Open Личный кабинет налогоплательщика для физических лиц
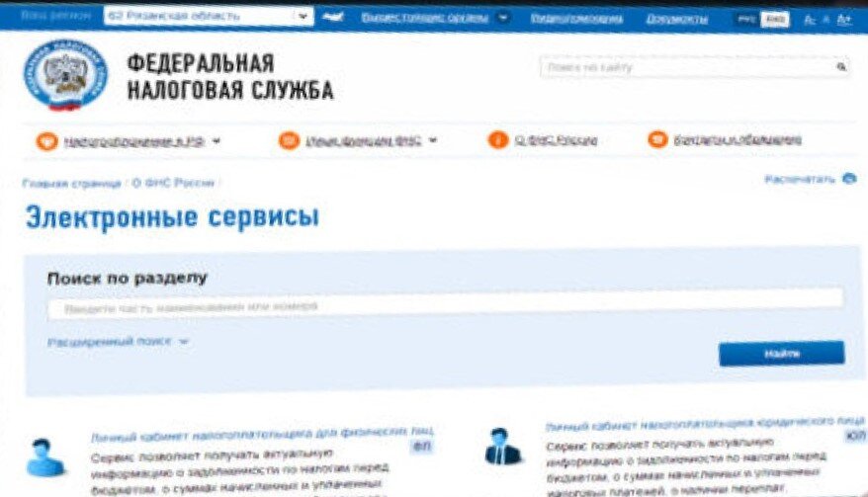Image resolution: width=868 pixels, height=497 pixels. coord(262,434)
